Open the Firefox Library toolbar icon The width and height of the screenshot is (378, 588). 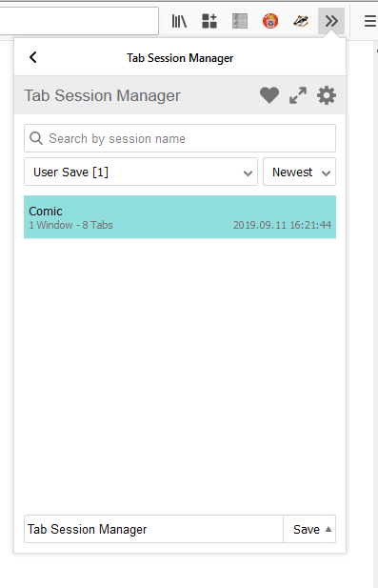179,21
